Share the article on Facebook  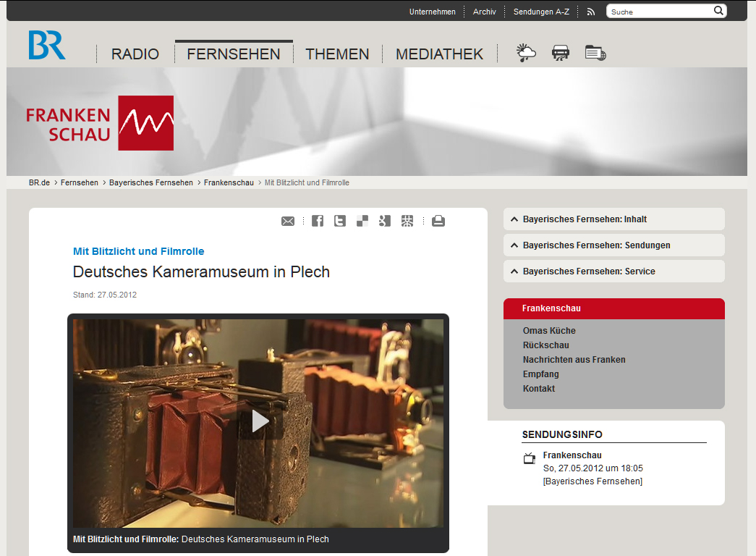[x=318, y=221]
